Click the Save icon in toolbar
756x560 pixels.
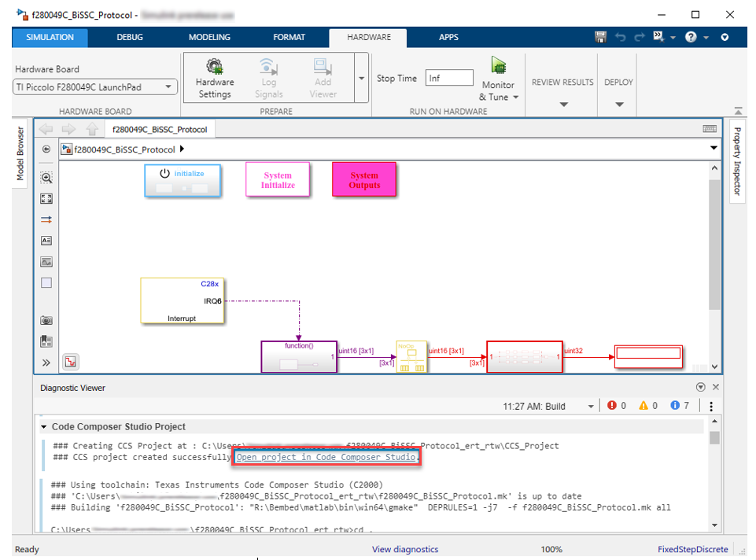[x=601, y=37]
